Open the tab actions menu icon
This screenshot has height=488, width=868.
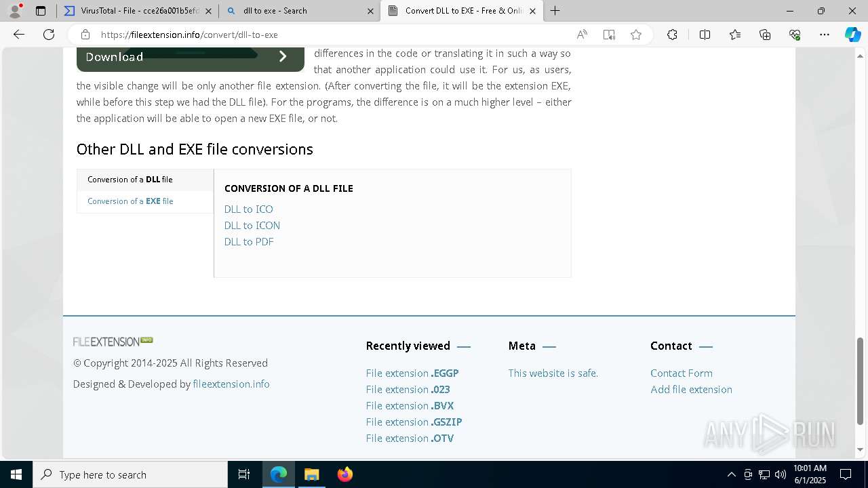tap(41, 11)
